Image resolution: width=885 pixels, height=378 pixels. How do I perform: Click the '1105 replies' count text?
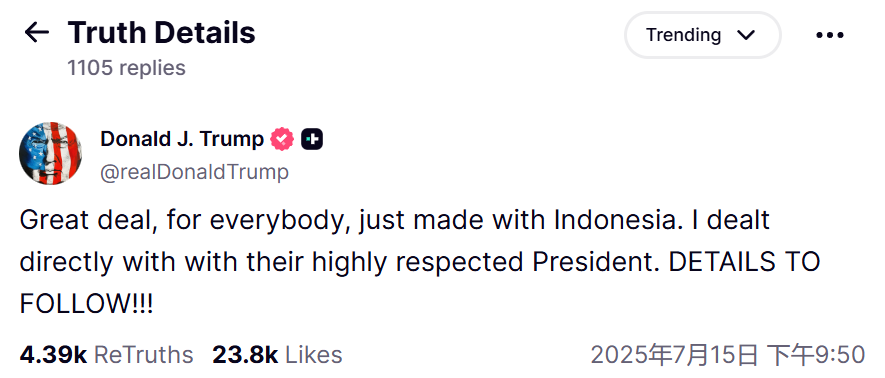[126, 68]
